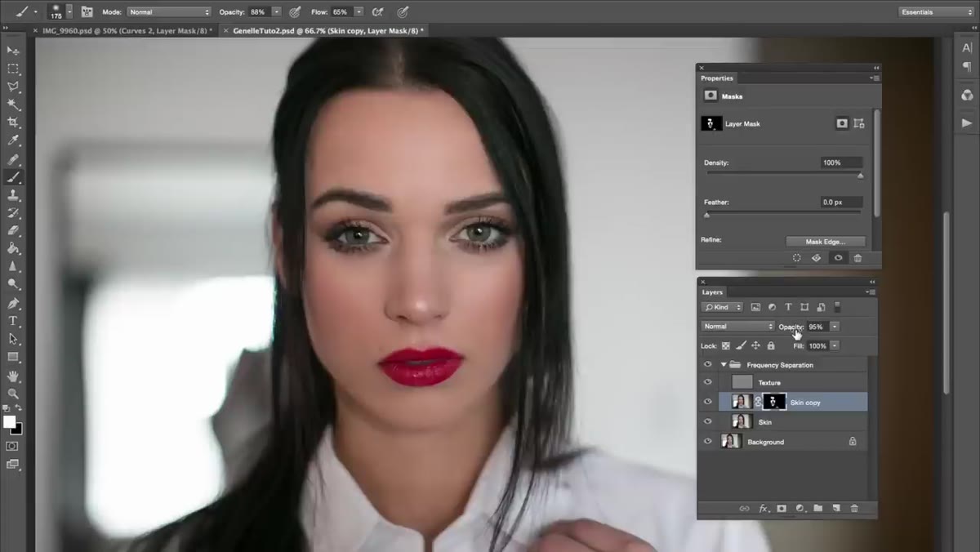This screenshot has width=980, height=552.
Task: Move the Density slider handle
Action: (860, 176)
